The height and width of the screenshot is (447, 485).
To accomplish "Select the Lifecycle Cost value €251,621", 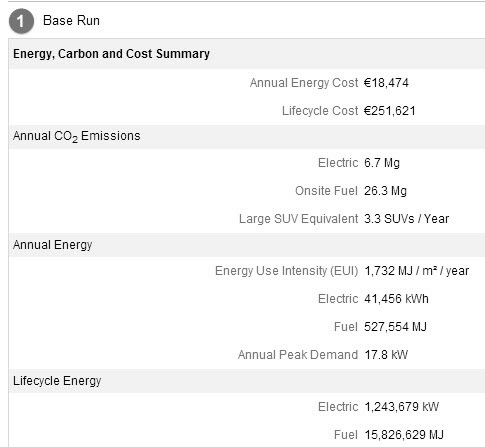I will (390, 111).
